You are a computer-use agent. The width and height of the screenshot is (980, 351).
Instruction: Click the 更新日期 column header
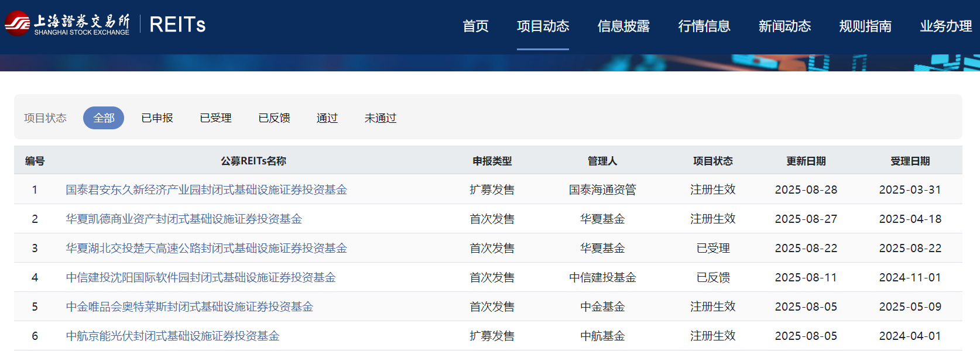pos(806,161)
